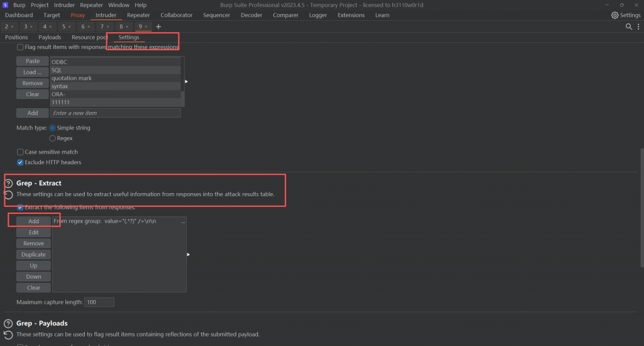The height and width of the screenshot is (346, 644).
Task: Expand the arrow beside the grep match list
Action: click(187, 82)
